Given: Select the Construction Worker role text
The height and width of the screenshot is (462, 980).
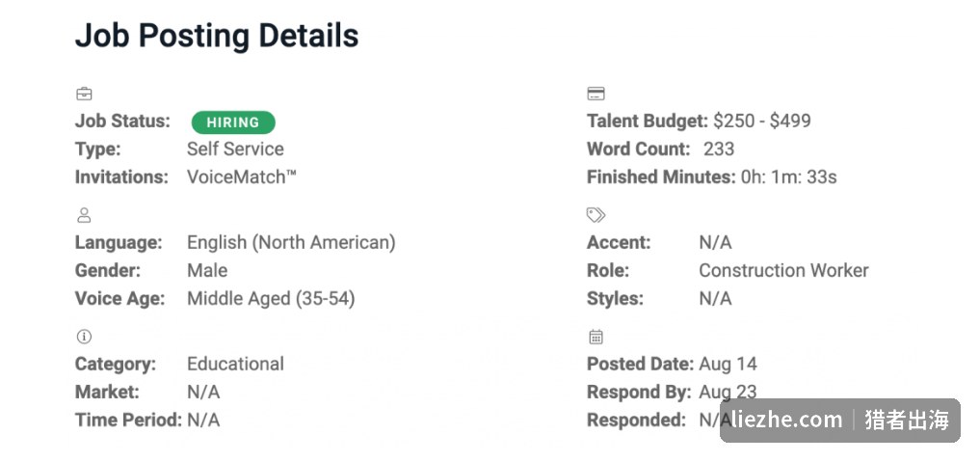Looking at the screenshot, I should coord(783,270).
